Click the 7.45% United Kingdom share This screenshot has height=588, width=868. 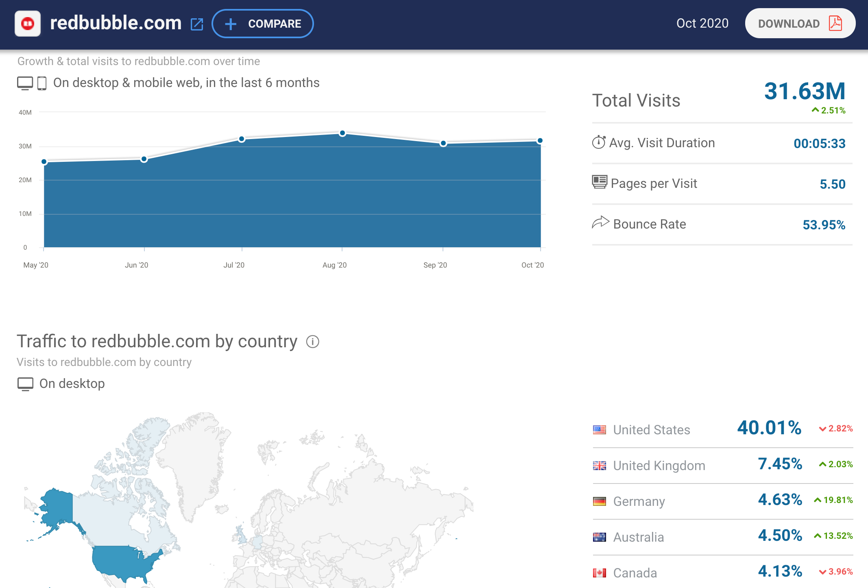(x=780, y=464)
